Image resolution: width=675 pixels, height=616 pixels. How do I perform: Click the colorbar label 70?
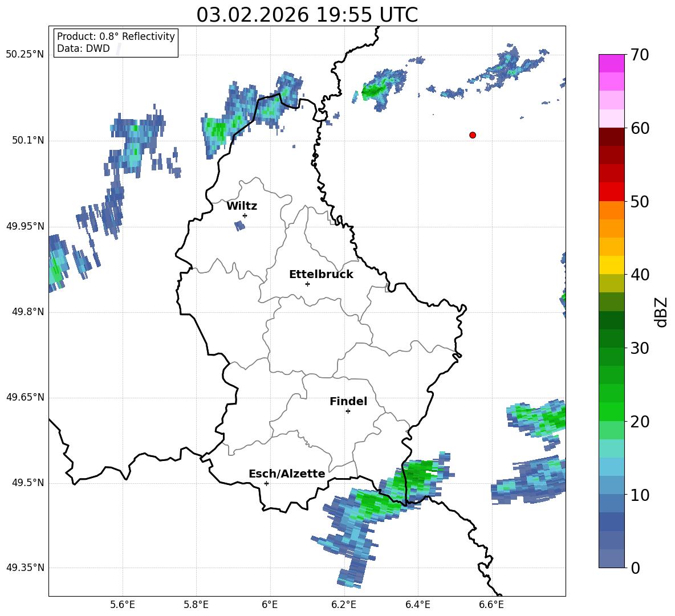tap(640, 55)
